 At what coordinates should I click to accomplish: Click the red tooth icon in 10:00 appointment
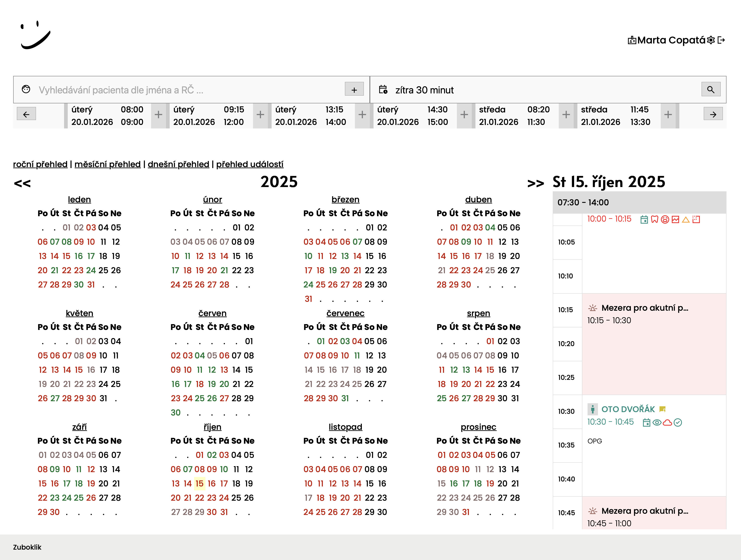pyautogui.click(x=654, y=220)
